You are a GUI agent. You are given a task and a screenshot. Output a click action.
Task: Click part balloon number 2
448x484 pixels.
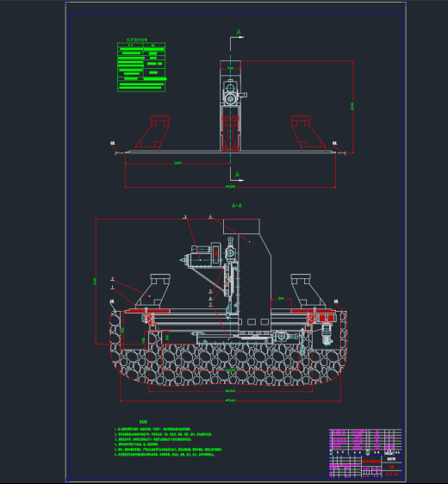pyautogui.click(x=112, y=279)
